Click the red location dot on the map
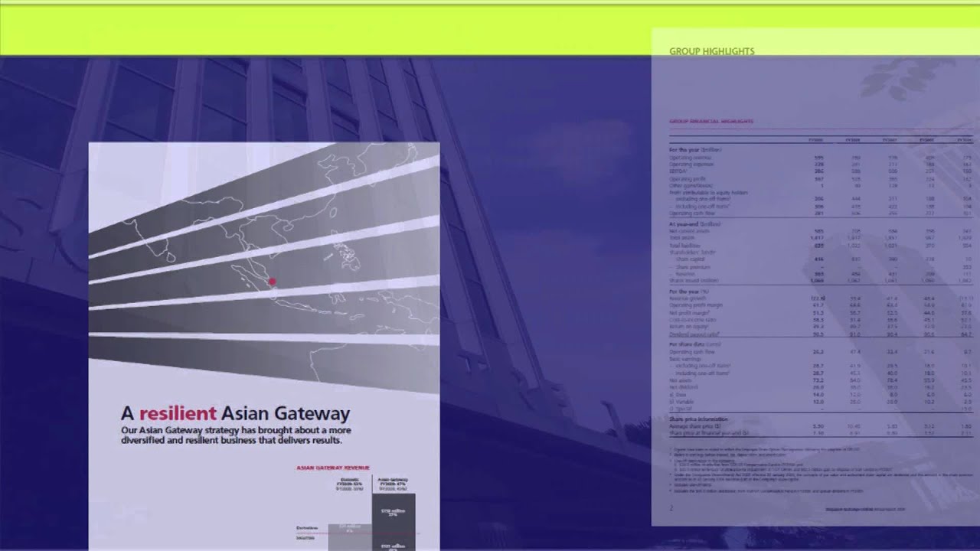 click(272, 282)
